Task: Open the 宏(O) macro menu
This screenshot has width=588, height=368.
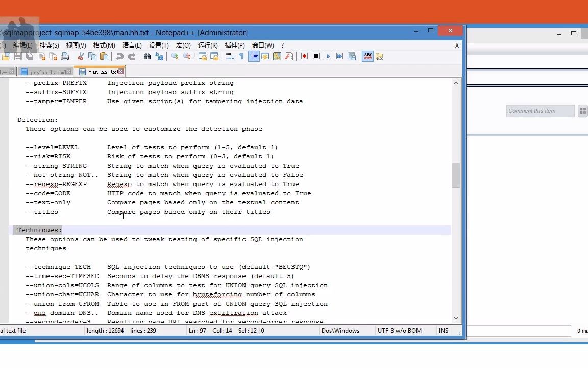Action: 183,45
